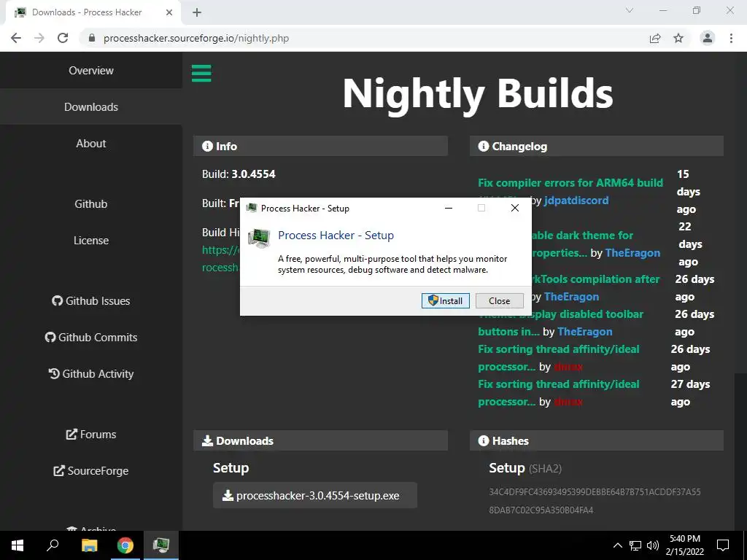The image size is (747, 560).
Task: Click the address bar URL
Action: coord(196,38)
